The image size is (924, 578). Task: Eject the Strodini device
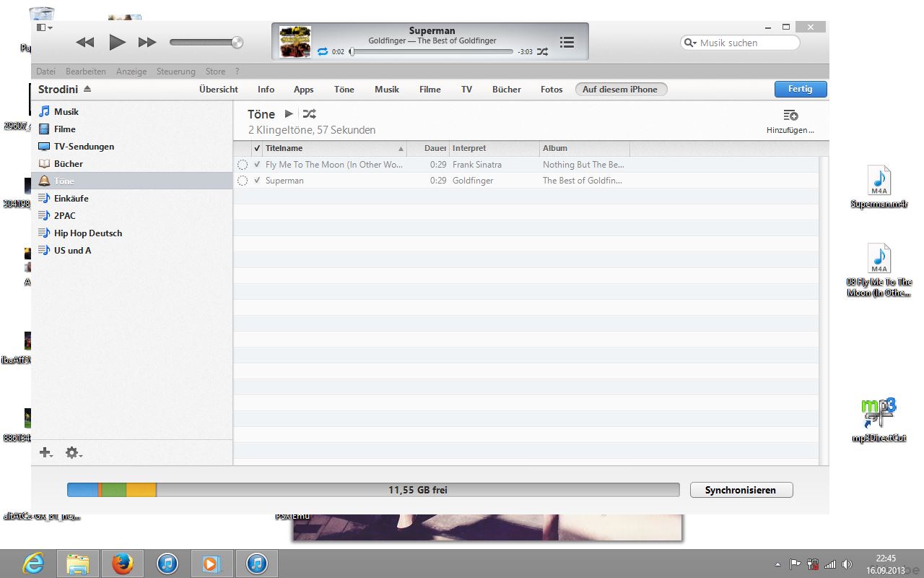point(87,90)
